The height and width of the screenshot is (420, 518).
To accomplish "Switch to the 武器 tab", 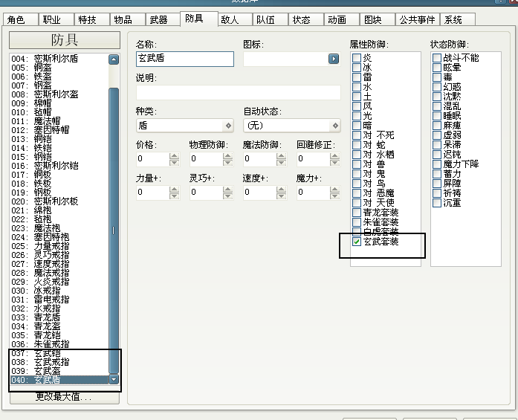I will tap(164, 19).
